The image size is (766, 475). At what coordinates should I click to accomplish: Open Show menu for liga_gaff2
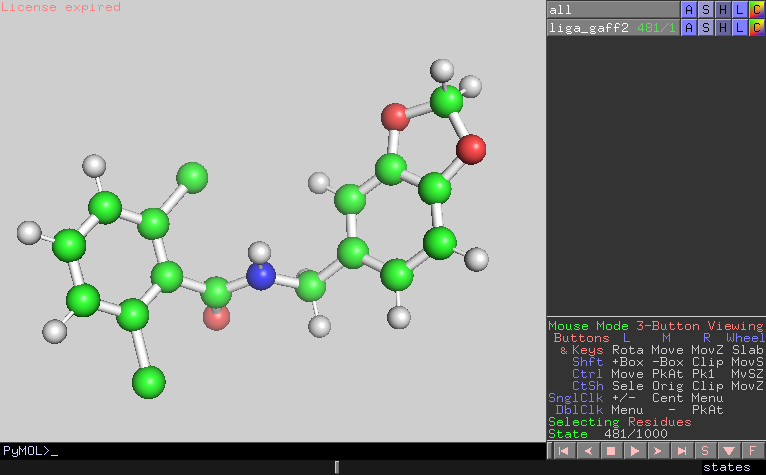(705, 28)
